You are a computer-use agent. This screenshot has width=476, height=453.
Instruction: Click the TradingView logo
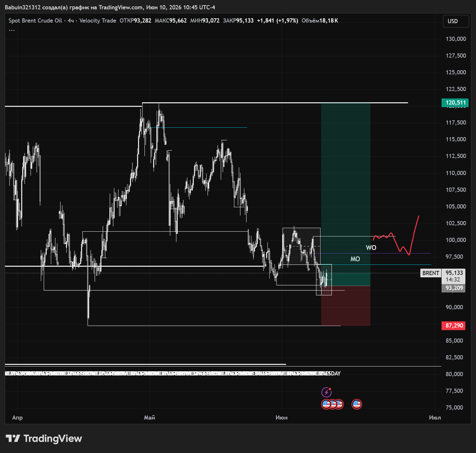click(x=44, y=438)
